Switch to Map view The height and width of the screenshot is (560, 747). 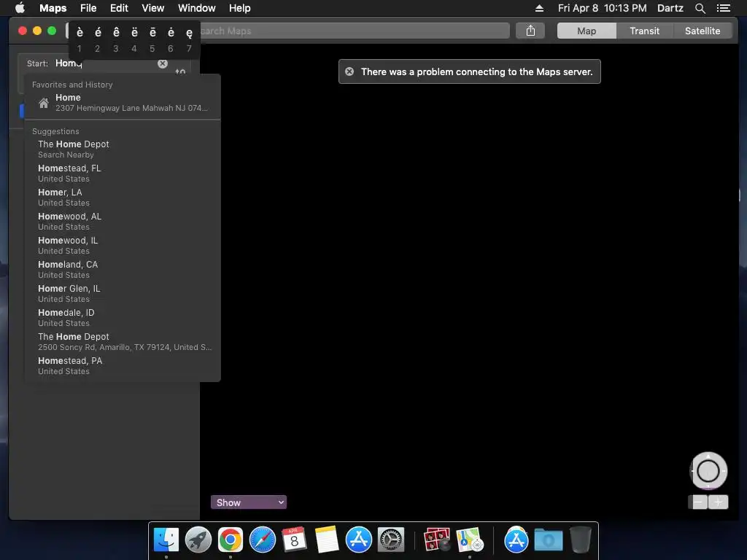coord(587,31)
